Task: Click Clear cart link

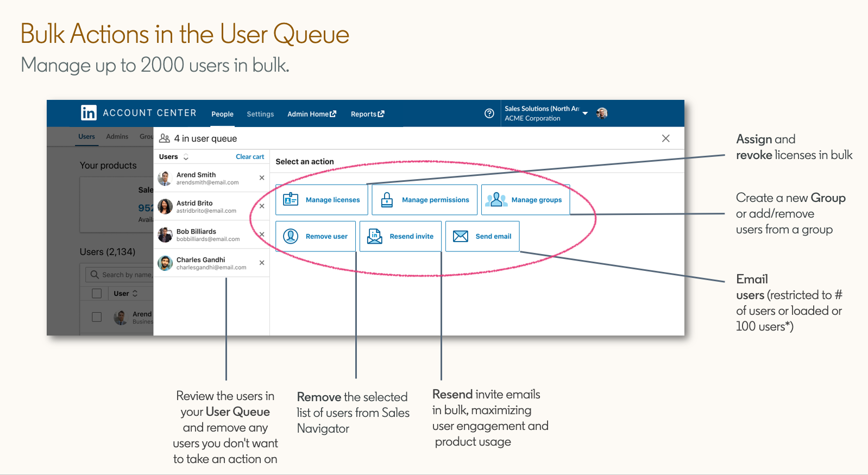Action: click(250, 157)
